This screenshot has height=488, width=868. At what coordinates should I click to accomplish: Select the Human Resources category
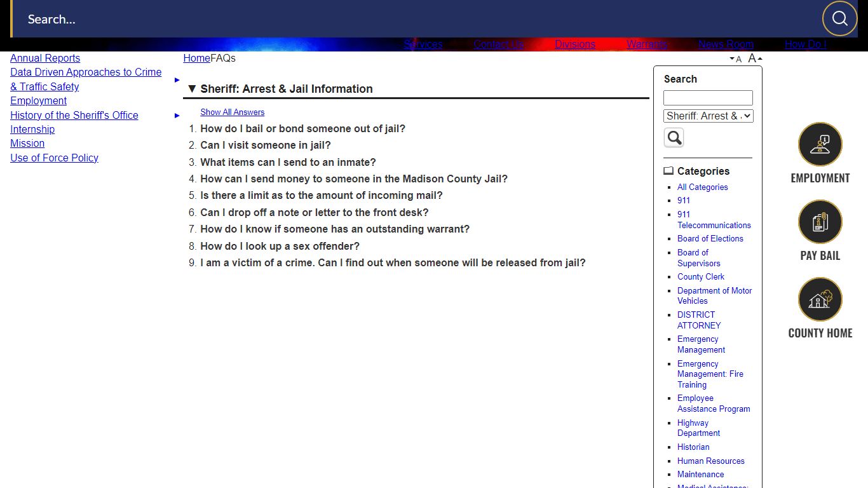710,461
